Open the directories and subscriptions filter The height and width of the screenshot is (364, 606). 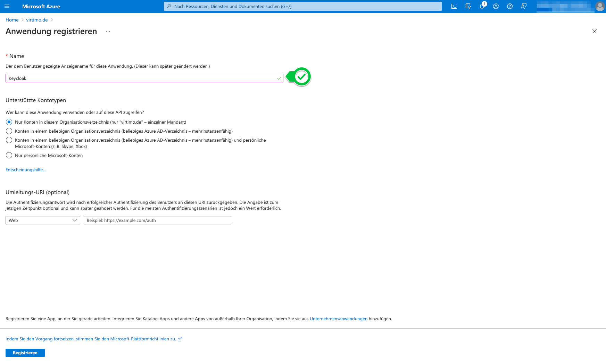coord(468,6)
